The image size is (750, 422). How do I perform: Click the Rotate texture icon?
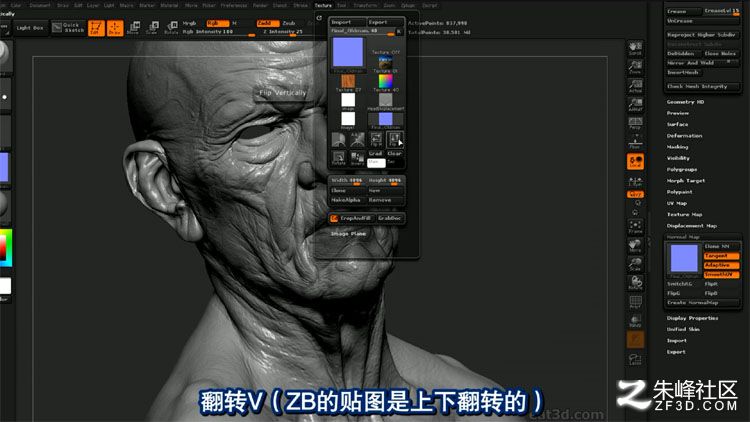[x=339, y=158]
